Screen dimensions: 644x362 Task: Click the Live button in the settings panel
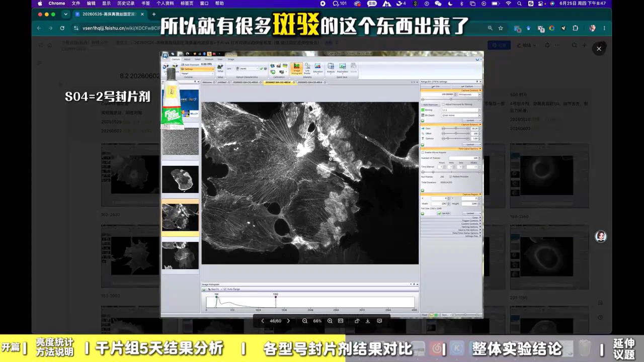pos(436,86)
